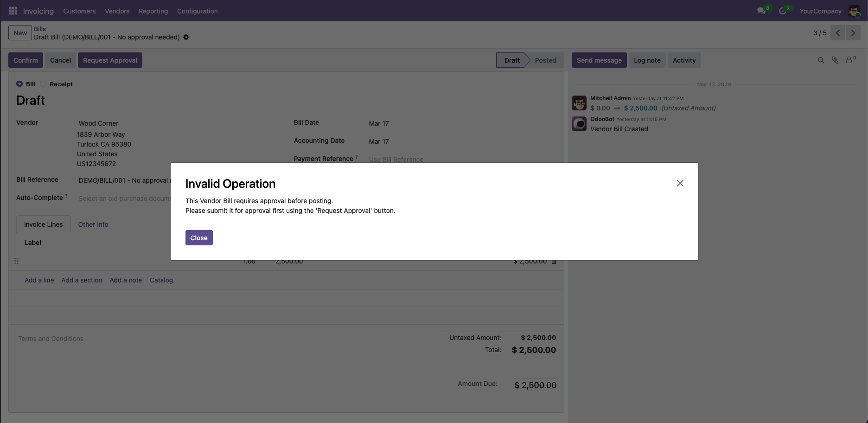Open the apps grid menu icon

click(x=13, y=11)
